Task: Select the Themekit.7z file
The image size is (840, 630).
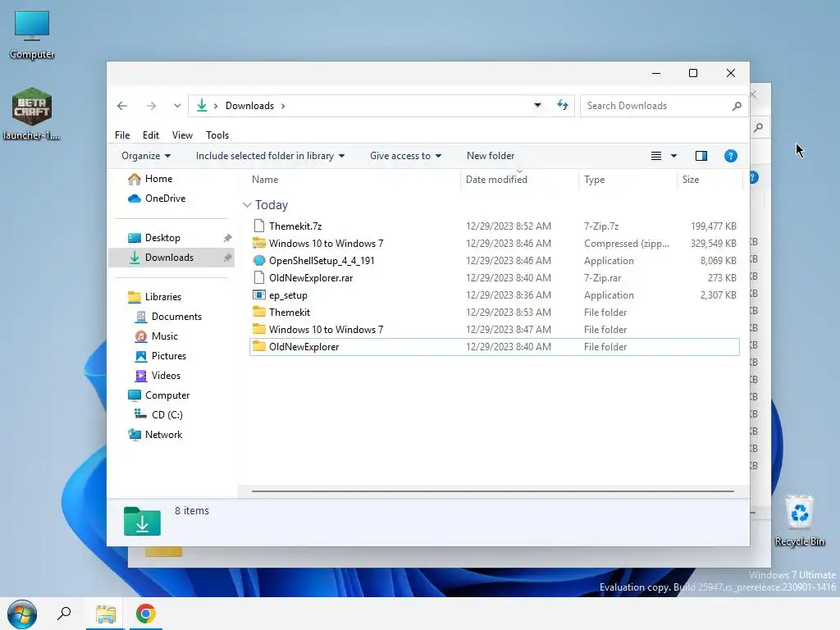Action: (x=495, y=226)
